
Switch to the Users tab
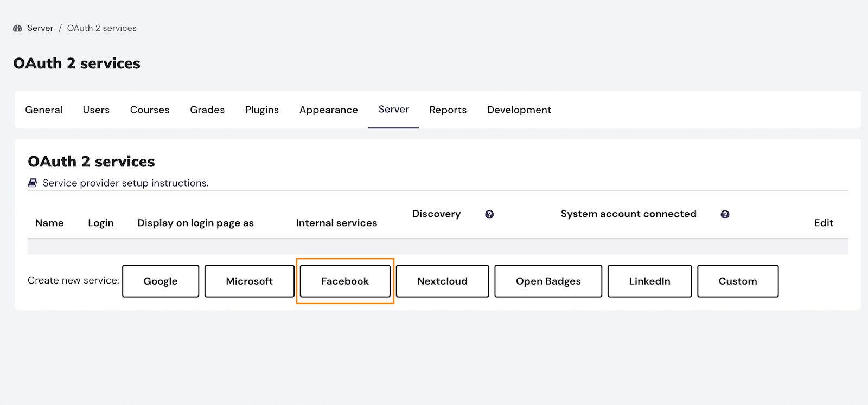pyautogui.click(x=96, y=110)
